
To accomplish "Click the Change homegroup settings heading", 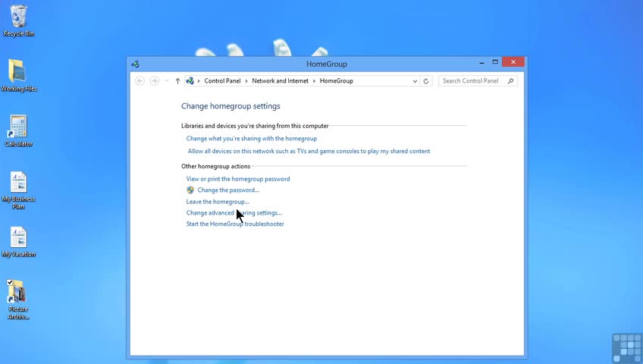I will 231,106.
